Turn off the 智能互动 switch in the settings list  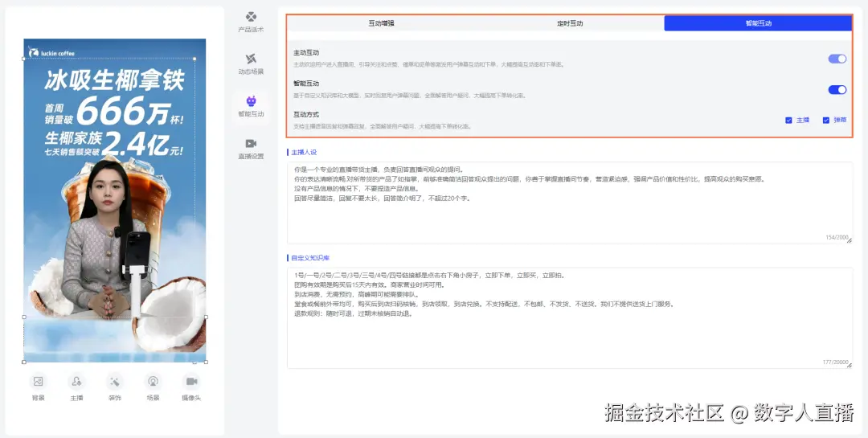tap(837, 90)
